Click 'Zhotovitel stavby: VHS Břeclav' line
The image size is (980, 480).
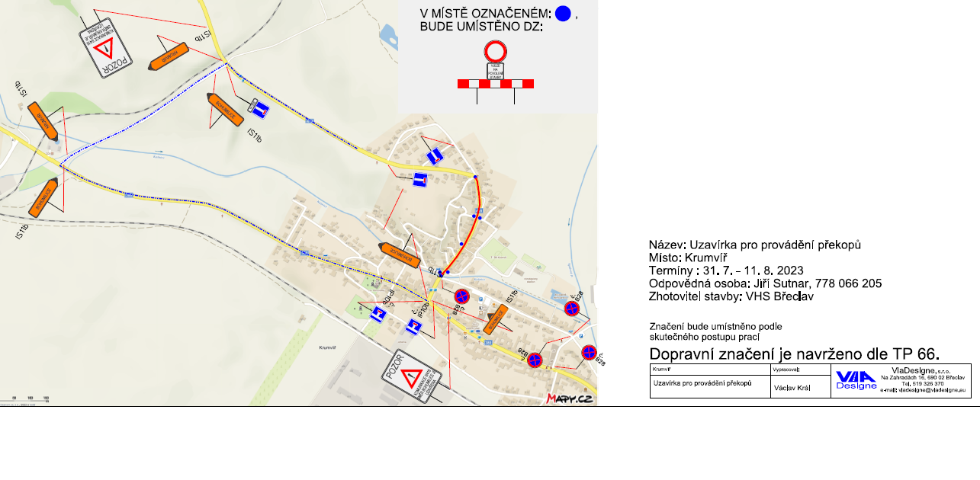[x=731, y=296]
